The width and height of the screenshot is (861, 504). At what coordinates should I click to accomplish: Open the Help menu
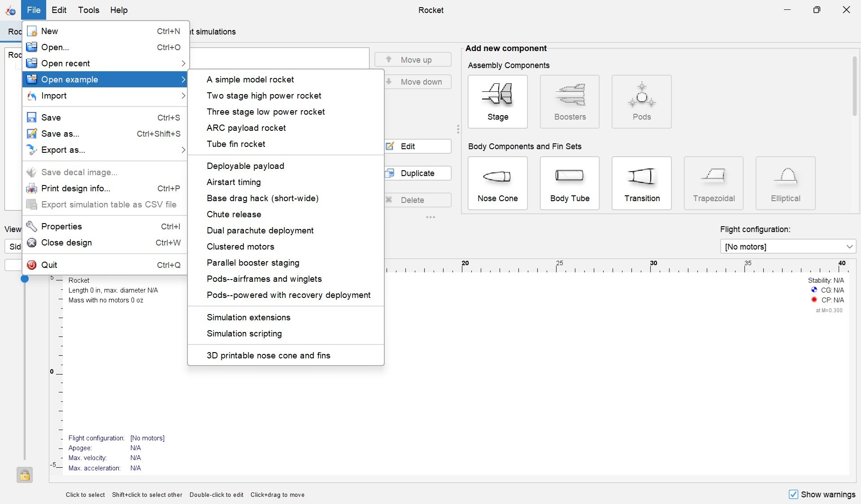(x=119, y=10)
